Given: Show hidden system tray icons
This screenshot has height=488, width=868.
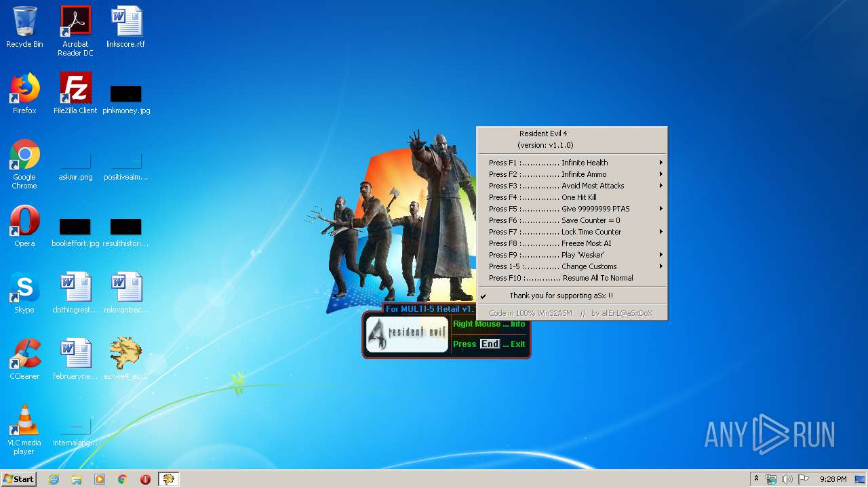Looking at the screenshot, I should click(x=756, y=479).
